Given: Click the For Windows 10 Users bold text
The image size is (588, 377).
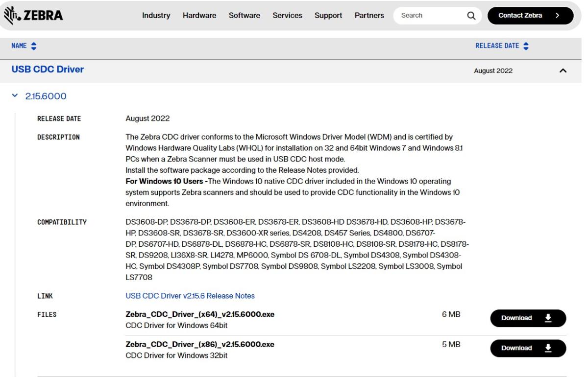Looking at the screenshot, I should 166,182.
